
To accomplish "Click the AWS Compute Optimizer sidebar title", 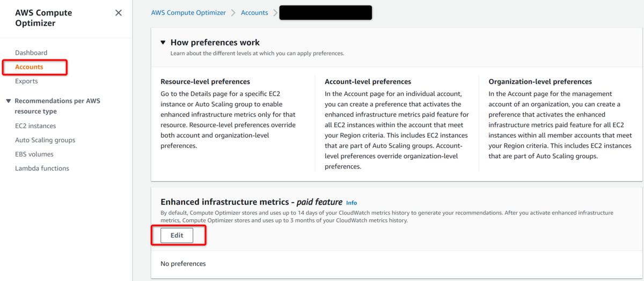I will tap(43, 18).
